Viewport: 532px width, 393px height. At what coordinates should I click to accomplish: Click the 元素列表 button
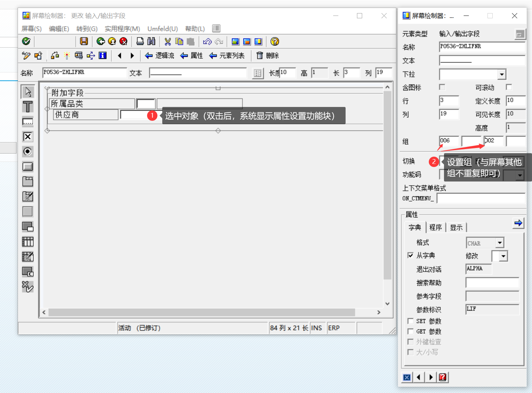(x=227, y=56)
